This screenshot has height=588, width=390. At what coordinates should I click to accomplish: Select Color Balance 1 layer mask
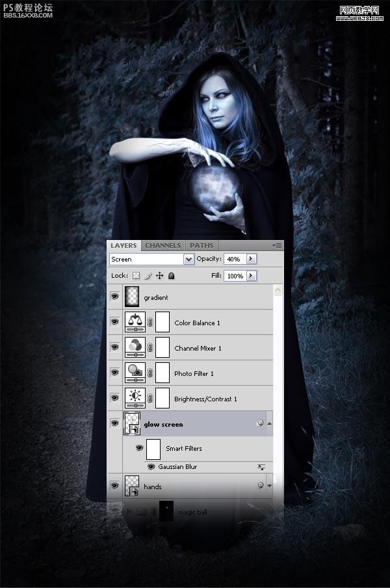(x=162, y=322)
